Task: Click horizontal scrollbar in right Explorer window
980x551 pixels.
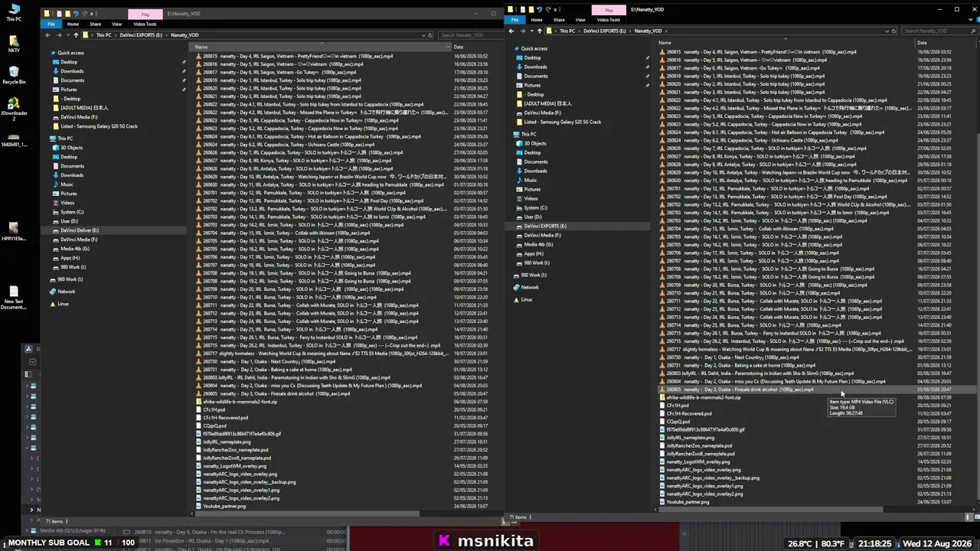Action: coord(769,509)
